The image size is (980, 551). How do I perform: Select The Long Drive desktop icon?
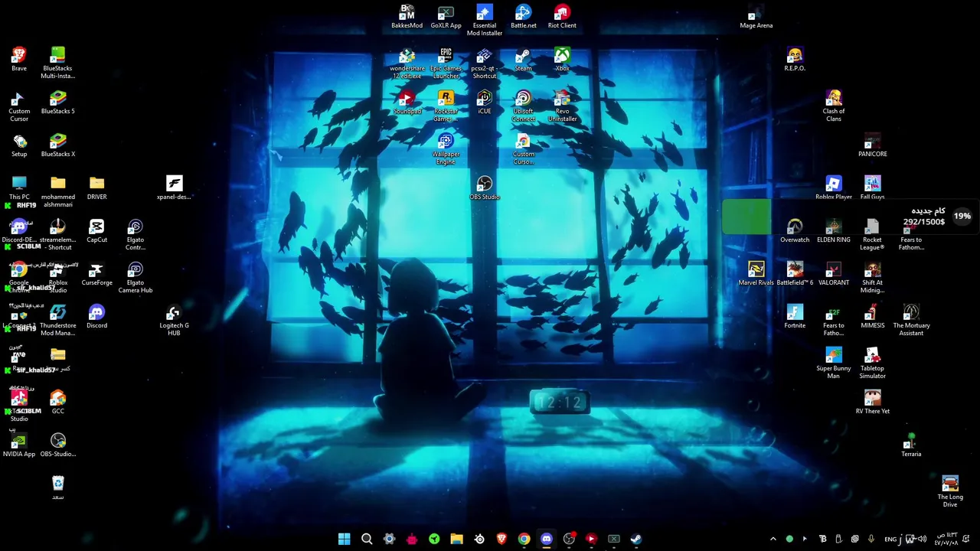pos(950,492)
